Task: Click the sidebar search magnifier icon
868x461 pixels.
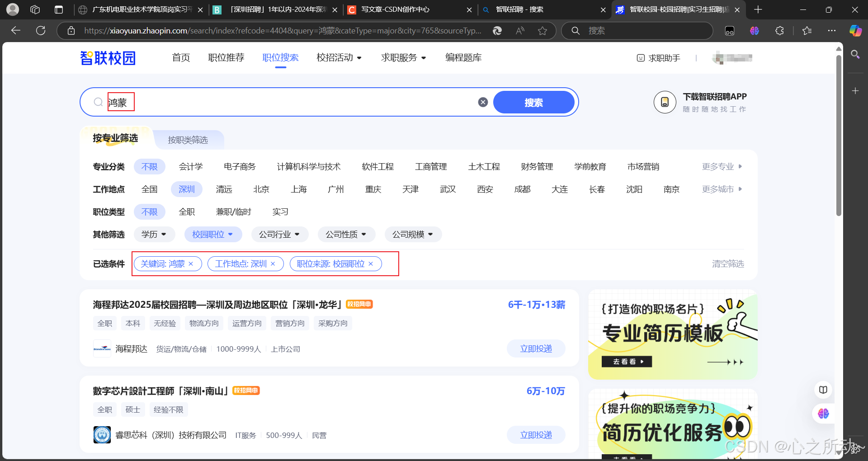Action: (x=855, y=55)
